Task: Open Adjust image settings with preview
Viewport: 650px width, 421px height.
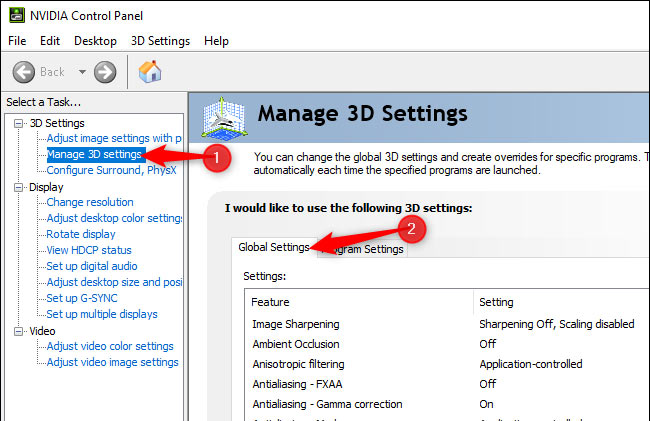Action: [114, 138]
